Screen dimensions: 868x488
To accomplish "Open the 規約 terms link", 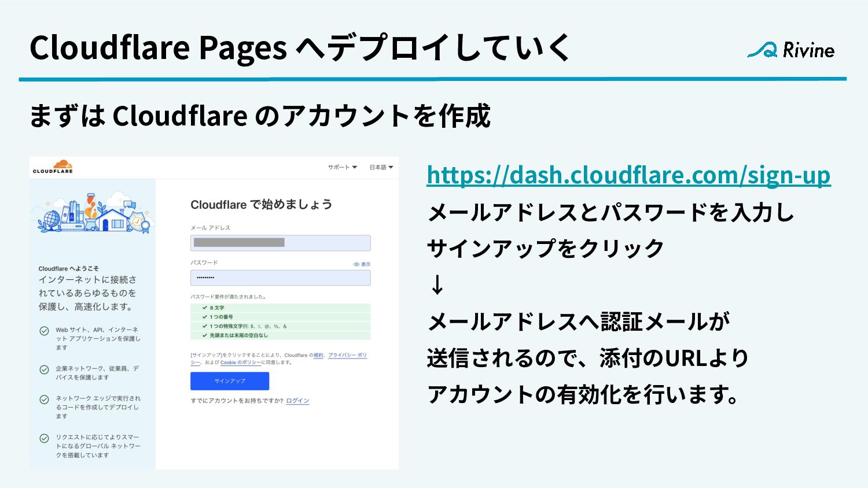I will (318, 355).
